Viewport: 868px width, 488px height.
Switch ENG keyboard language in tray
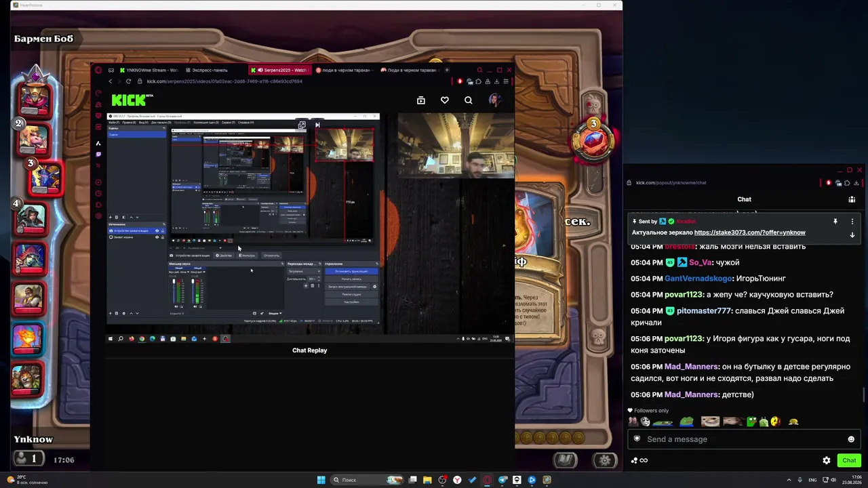pyautogui.click(x=811, y=480)
